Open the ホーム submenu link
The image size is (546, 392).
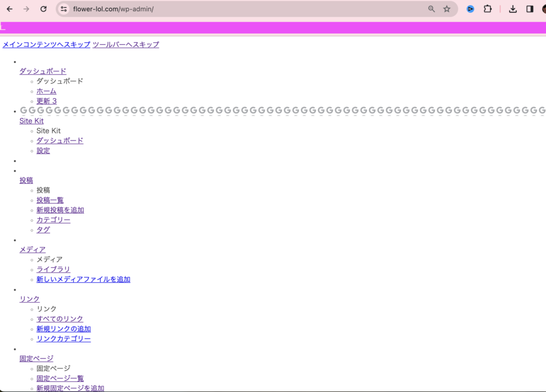(x=46, y=91)
